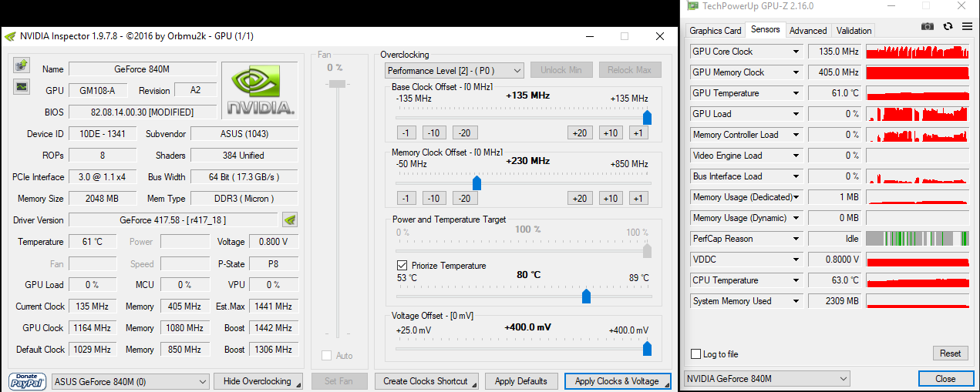Screen dimensions: 980x392
Task: Click the Est.Max 1441 MHz value
Action: [x=273, y=307]
